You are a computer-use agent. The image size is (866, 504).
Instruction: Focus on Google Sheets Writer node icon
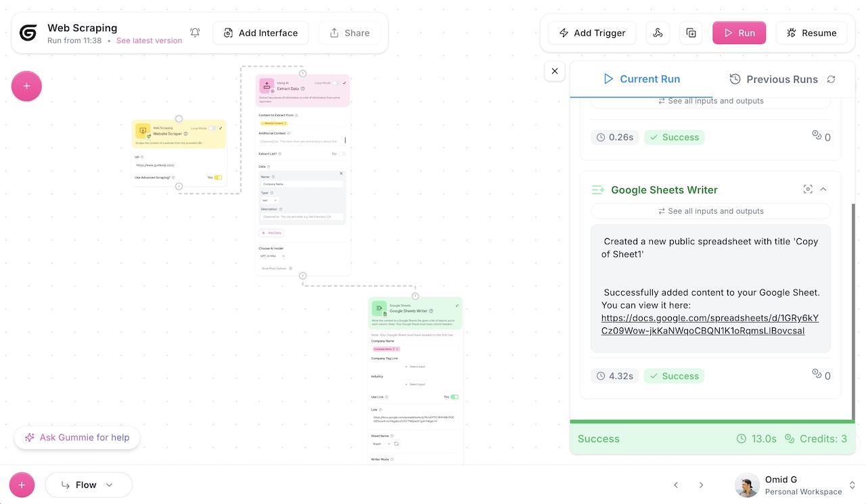[808, 189]
